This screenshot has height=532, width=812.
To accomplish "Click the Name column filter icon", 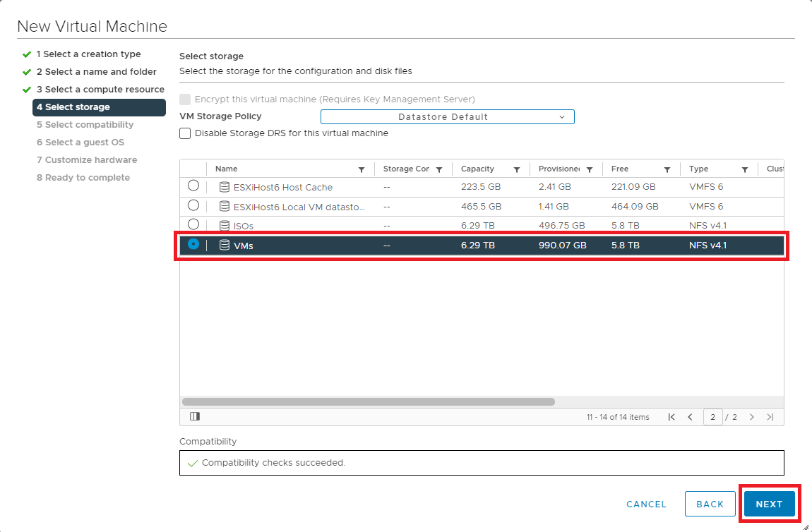I will click(362, 170).
